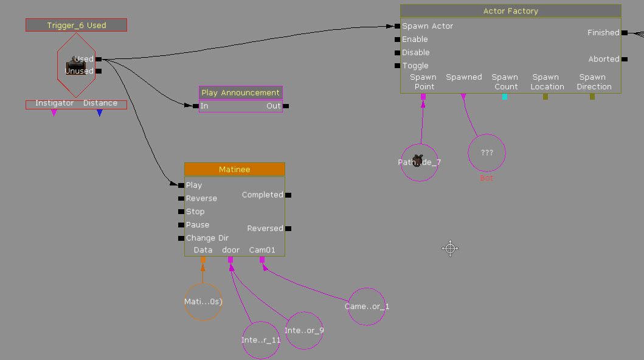Screen dimensions: 644x360
Task: Click the Instigator purple triangle connector
Action: [x=54, y=112]
